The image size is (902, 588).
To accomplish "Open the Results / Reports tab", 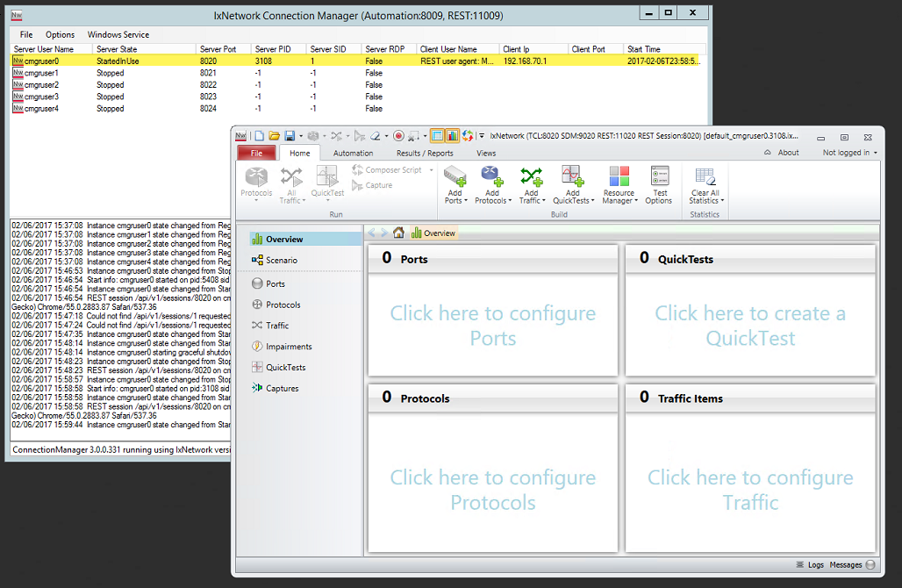I will 425,153.
